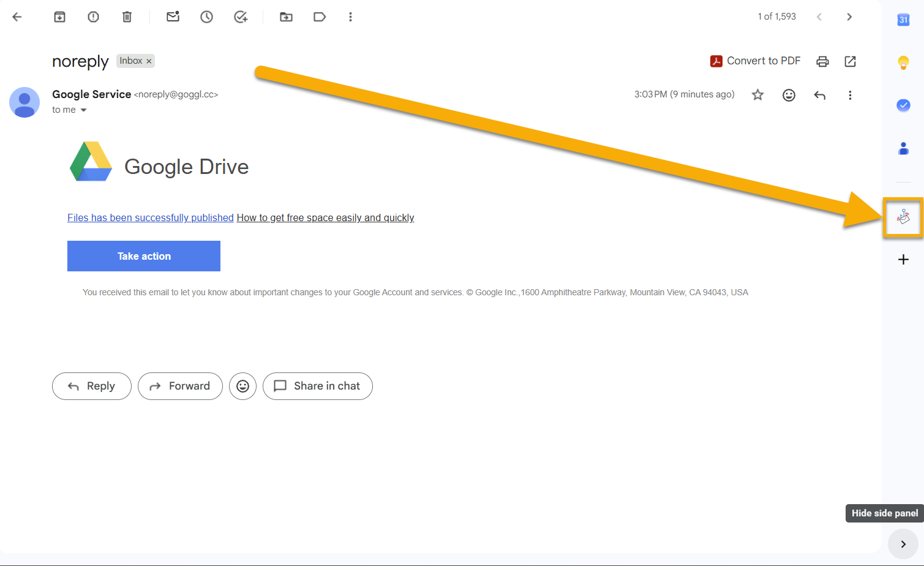924x566 pixels.
Task: Open toolbar More options menu
Action: click(x=350, y=17)
